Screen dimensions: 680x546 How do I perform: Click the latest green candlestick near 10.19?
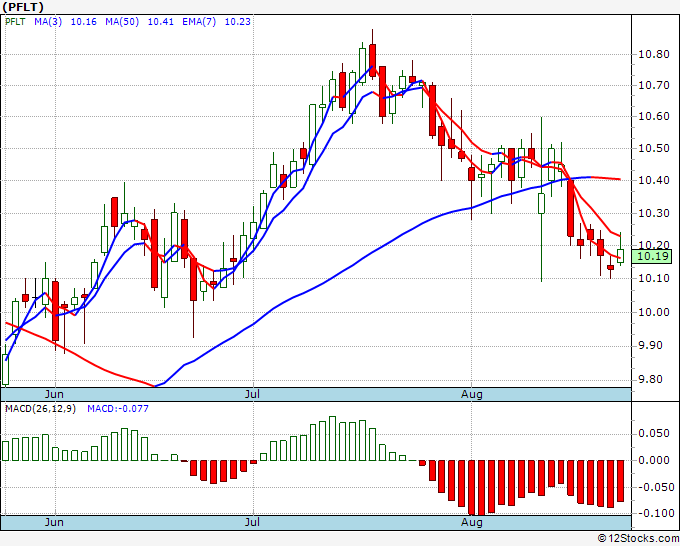coord(621,255)
